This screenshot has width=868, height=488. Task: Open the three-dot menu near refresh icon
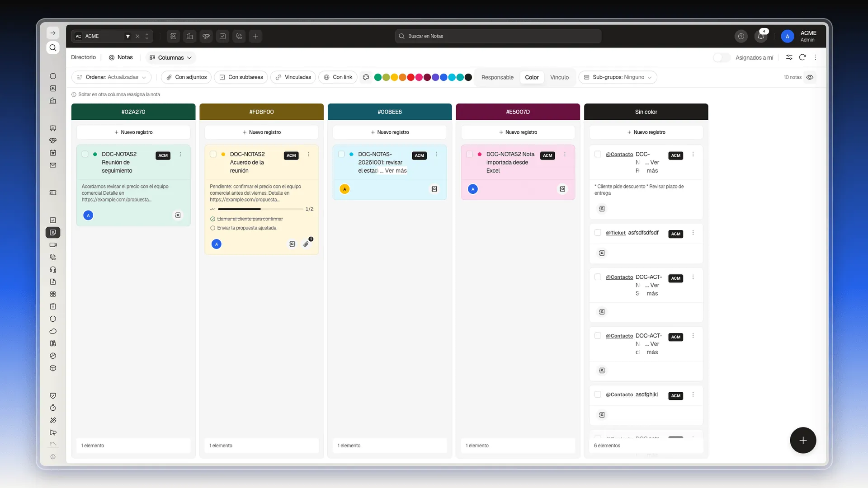coord(816,57)
